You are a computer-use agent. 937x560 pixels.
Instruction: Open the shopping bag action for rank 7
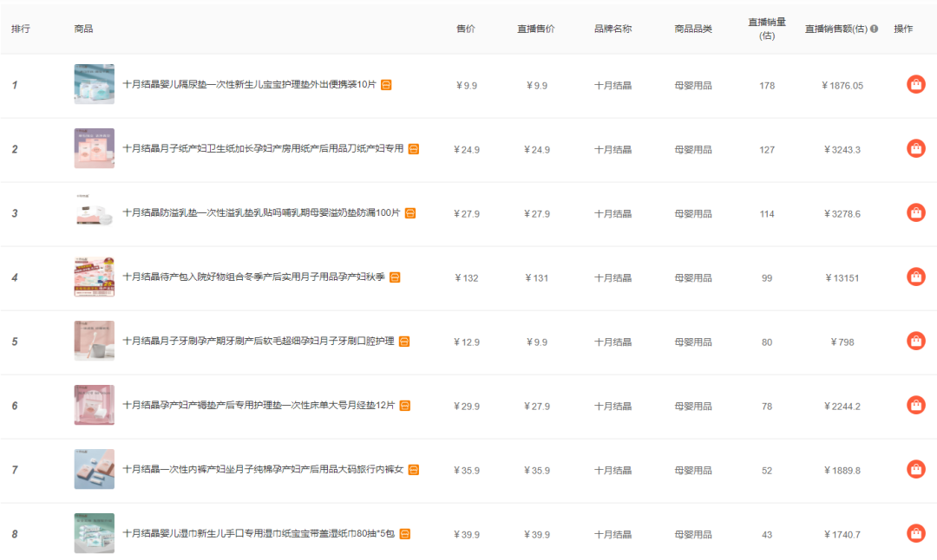pos(915,469)
